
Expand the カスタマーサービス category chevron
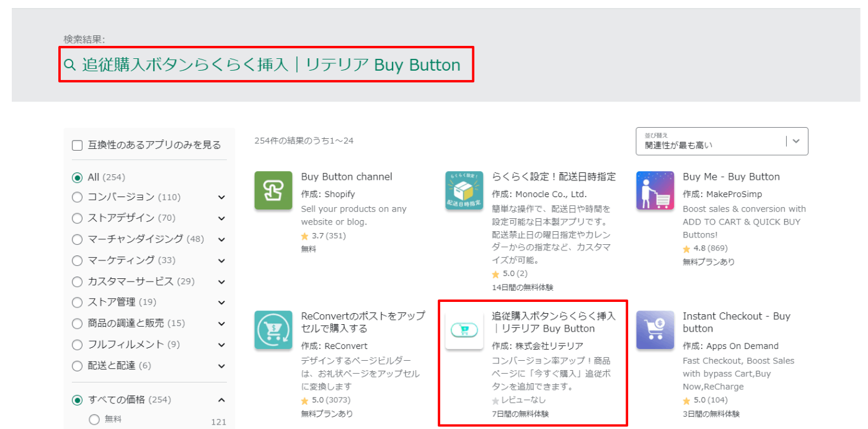pyautogui.click(x=221, y=282)
